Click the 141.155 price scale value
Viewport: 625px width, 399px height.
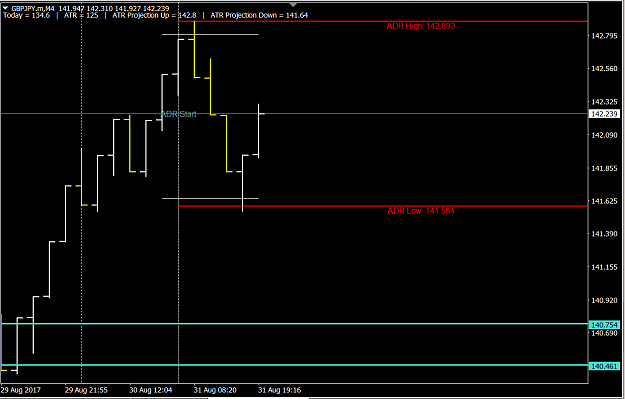[x=604, y=267]
